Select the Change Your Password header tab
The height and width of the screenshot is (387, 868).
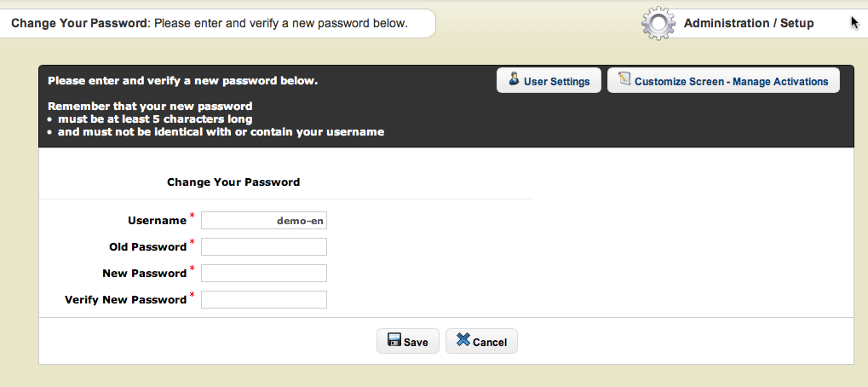click(209, 23)
